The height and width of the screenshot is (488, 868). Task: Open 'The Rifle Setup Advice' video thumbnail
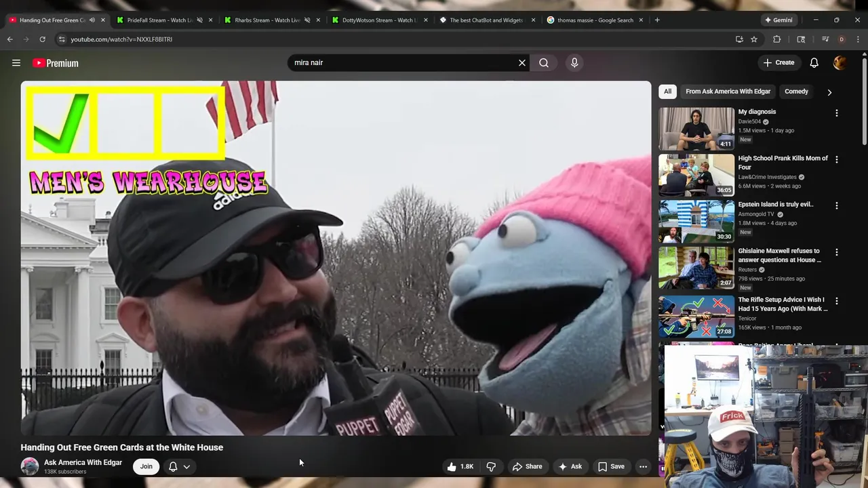pyautogui.click(x=696, y=316)
